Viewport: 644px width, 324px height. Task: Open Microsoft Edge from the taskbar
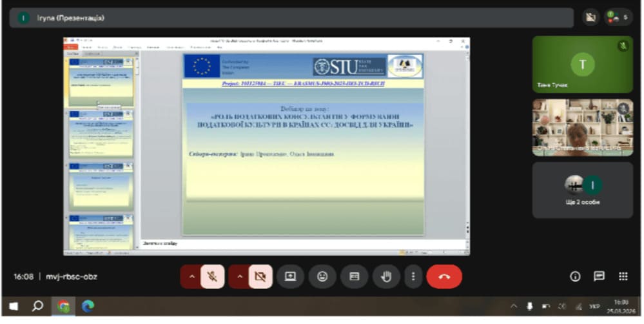(x=88, y=307)
